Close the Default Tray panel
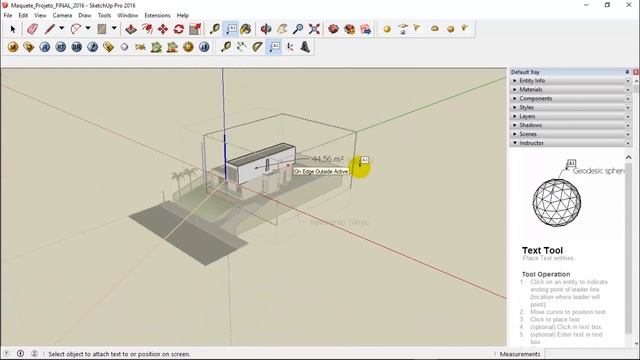Screen dimensions: 640x360 point(636,72)
